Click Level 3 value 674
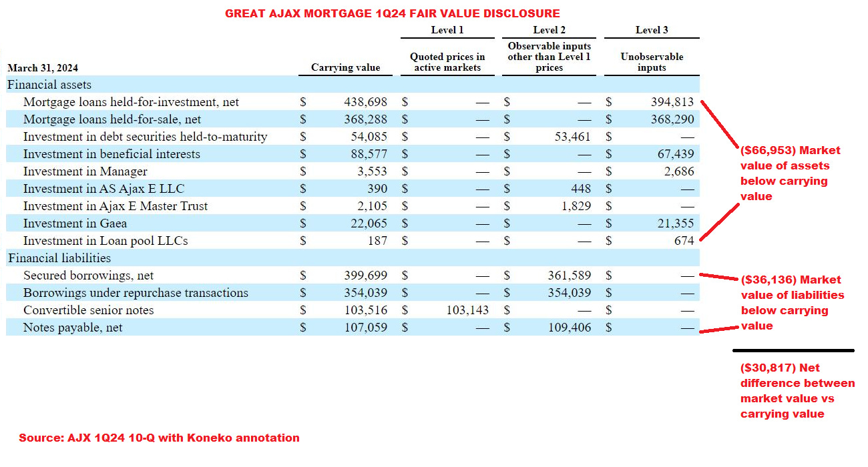Viewport: 868px width, 467px height. click(x=684, y=241)
